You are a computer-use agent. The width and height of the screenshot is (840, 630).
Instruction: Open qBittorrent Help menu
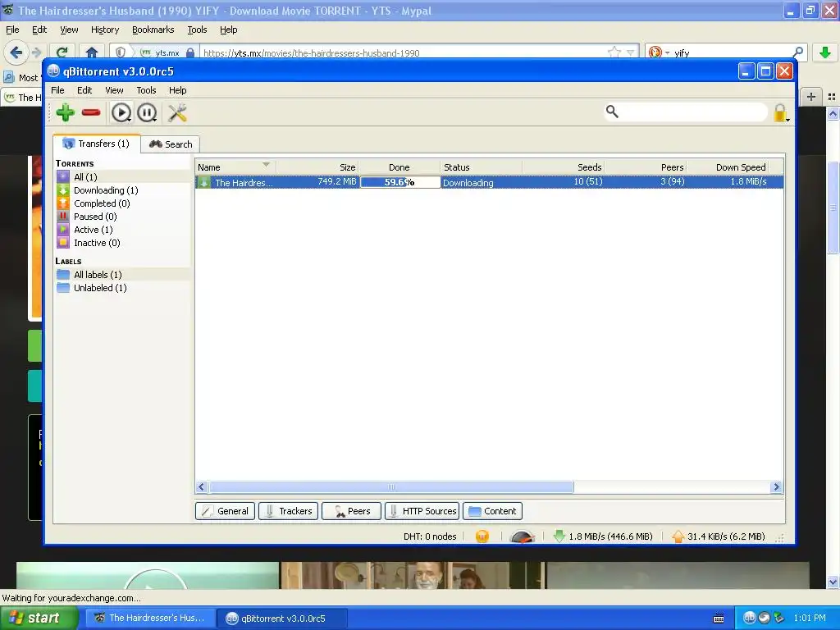coord(178,90)
